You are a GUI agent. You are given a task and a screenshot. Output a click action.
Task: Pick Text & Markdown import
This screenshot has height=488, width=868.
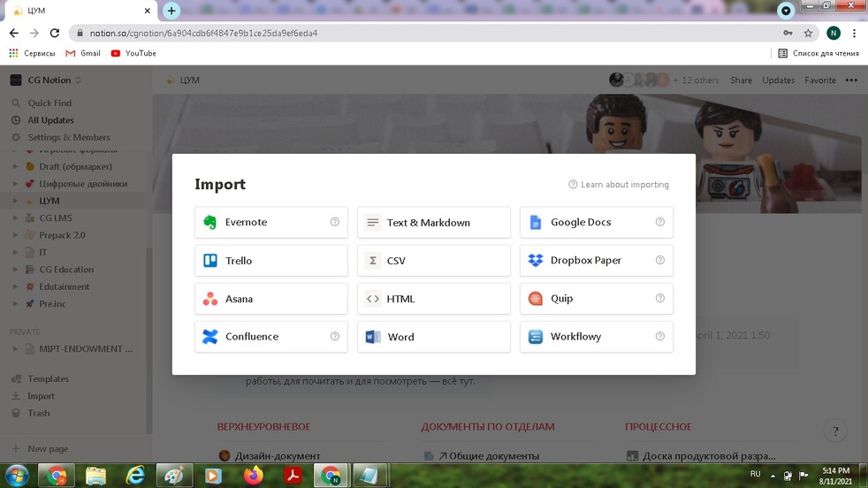[x=433, y=222]
